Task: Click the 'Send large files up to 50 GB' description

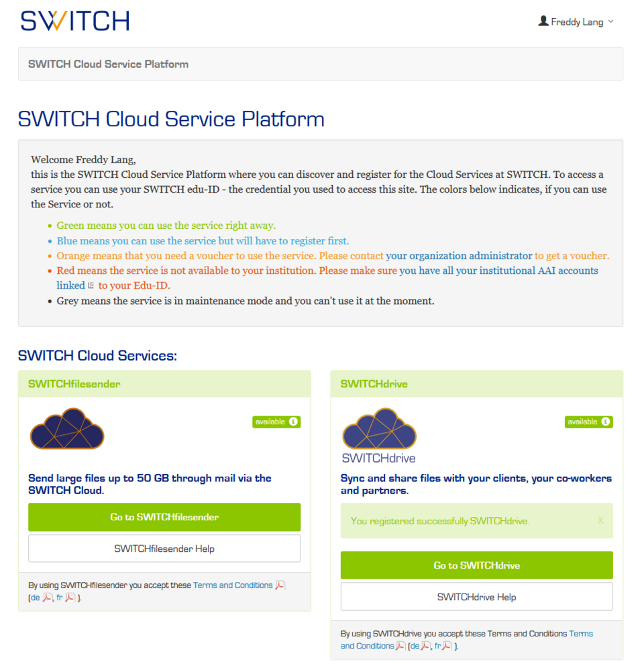Action: 150,484
